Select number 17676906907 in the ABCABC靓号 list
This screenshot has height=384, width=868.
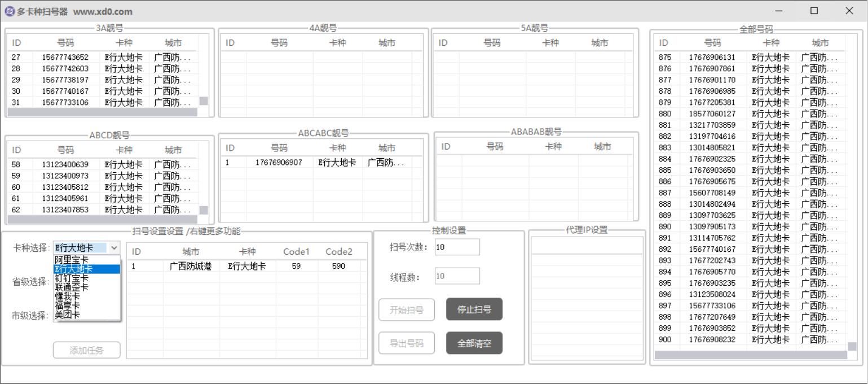[279, 162]
